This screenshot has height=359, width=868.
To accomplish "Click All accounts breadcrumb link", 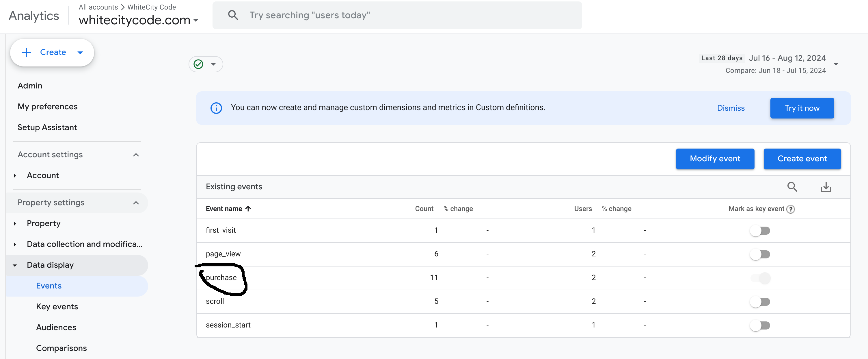I will [x=98, y=7].
